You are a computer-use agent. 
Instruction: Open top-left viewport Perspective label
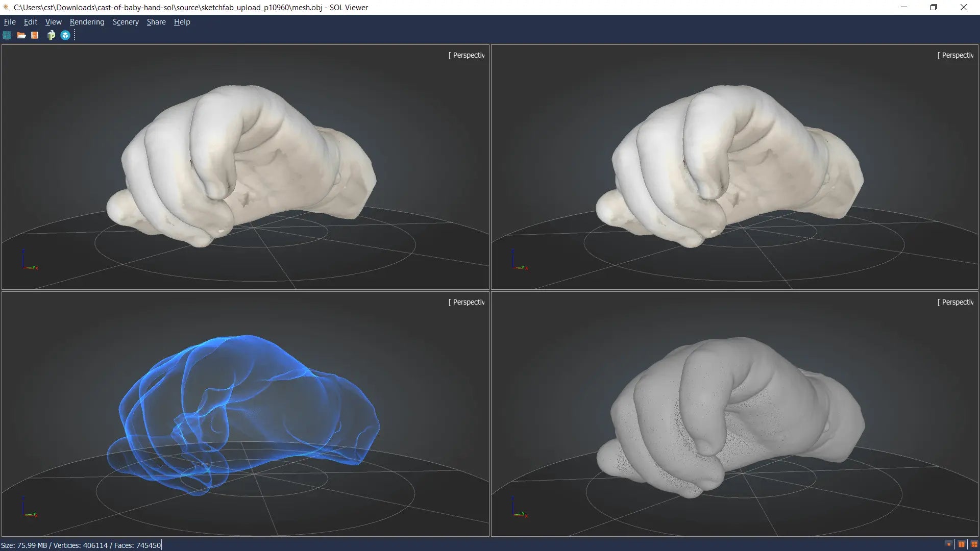pos(467,55)
